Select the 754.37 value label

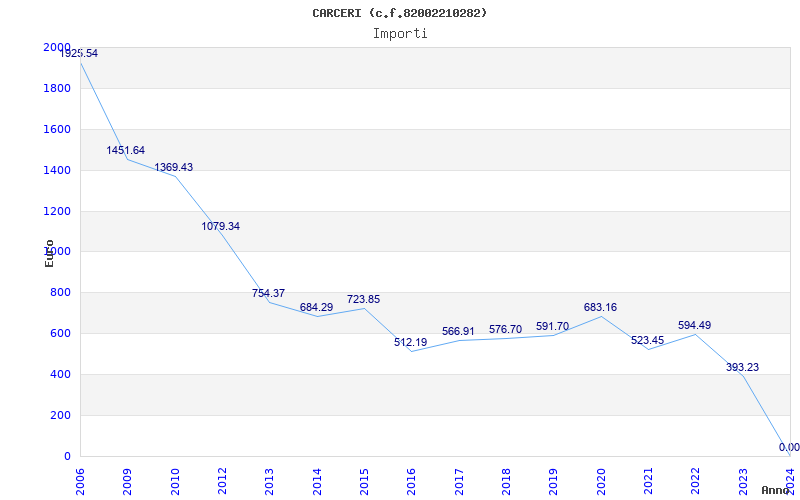(x=268, y=293)
